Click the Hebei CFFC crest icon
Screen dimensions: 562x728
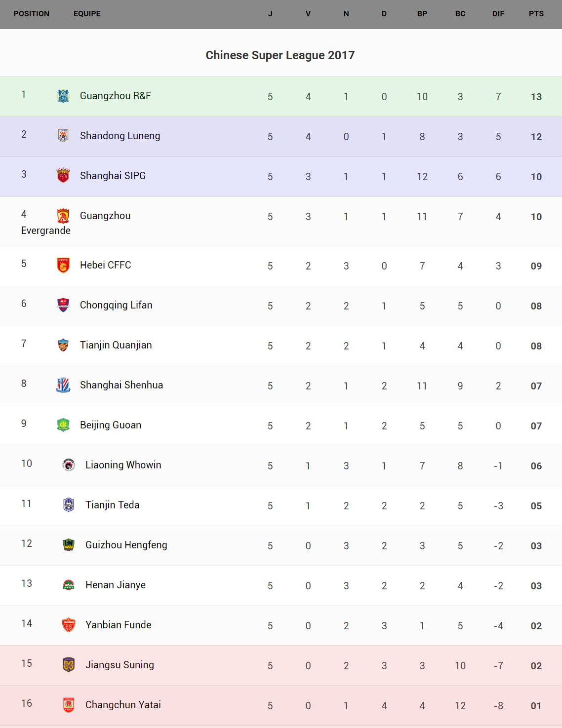pyautogui.click(x=63, y=265)
